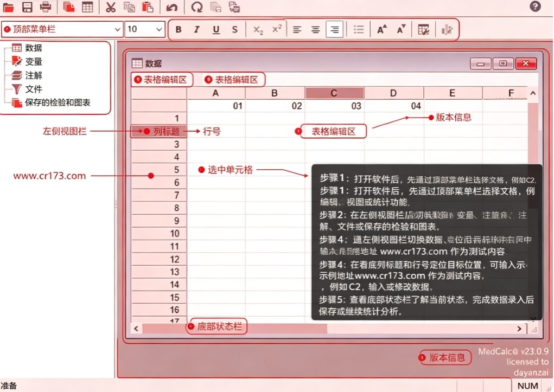Expand the font name dropdown arrow
The image size is (554, 392).
click(118, 30)
